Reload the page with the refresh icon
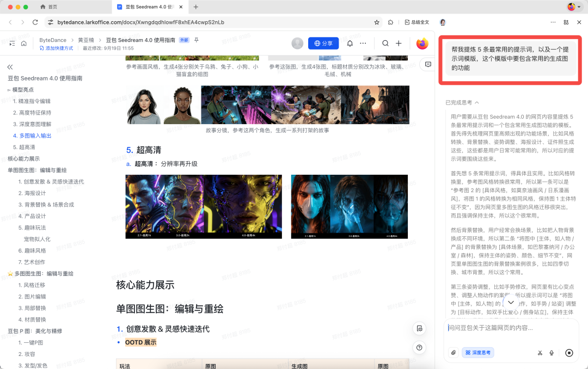This screenshot has width=588, height=369. pos(35,22)
